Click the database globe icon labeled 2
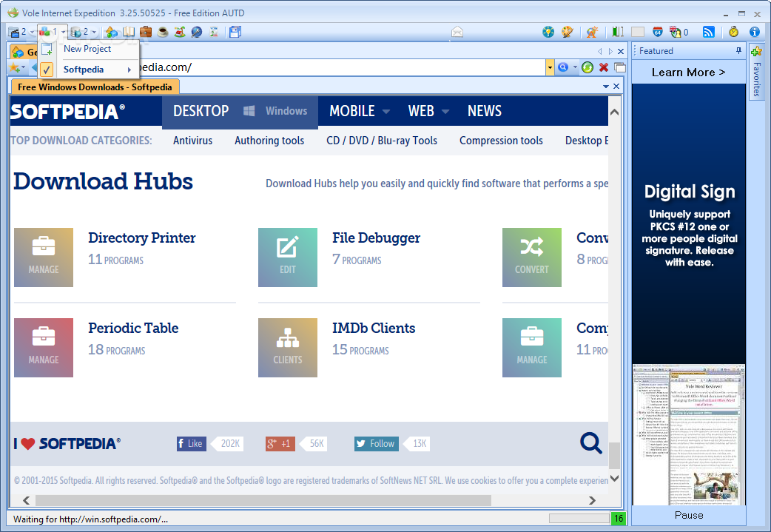The image size is (771, 532). tap(75, 32)
